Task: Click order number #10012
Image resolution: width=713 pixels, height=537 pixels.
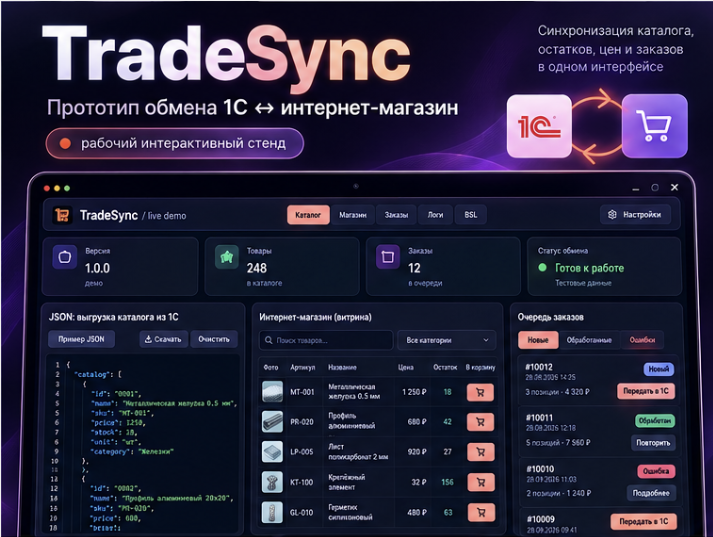Action: coord(539,367)
